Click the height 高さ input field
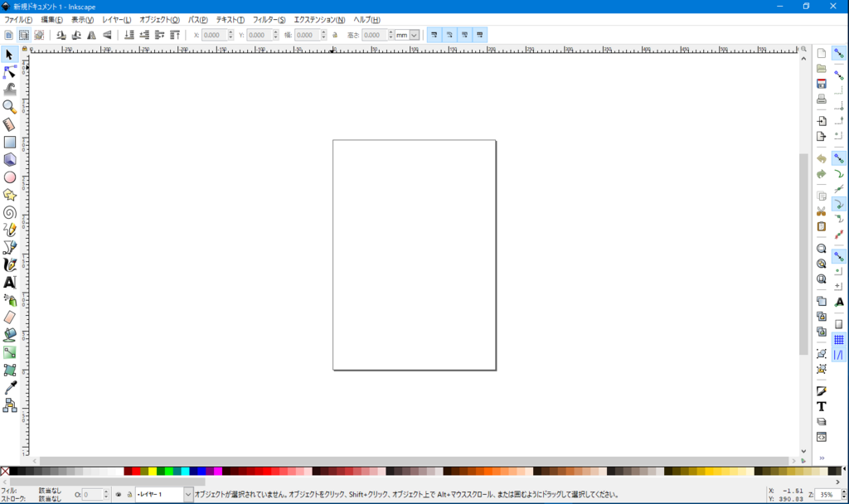This screenshot has width=849, height=504. click(374, 35)
